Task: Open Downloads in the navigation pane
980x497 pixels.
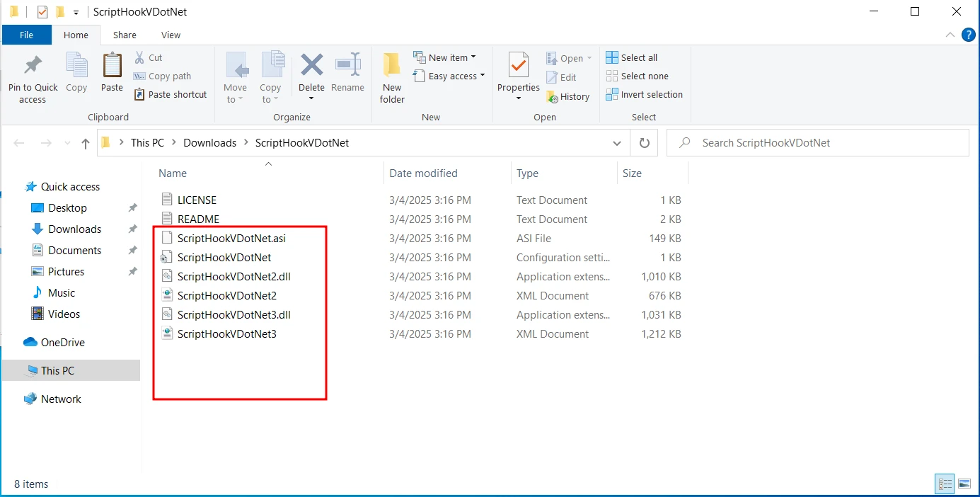Action: 74,229
